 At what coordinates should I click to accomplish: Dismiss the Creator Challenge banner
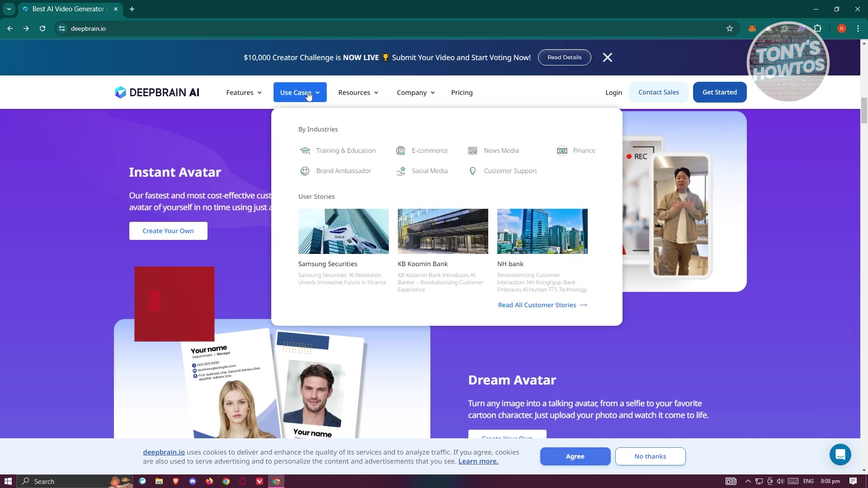[608, 57]
